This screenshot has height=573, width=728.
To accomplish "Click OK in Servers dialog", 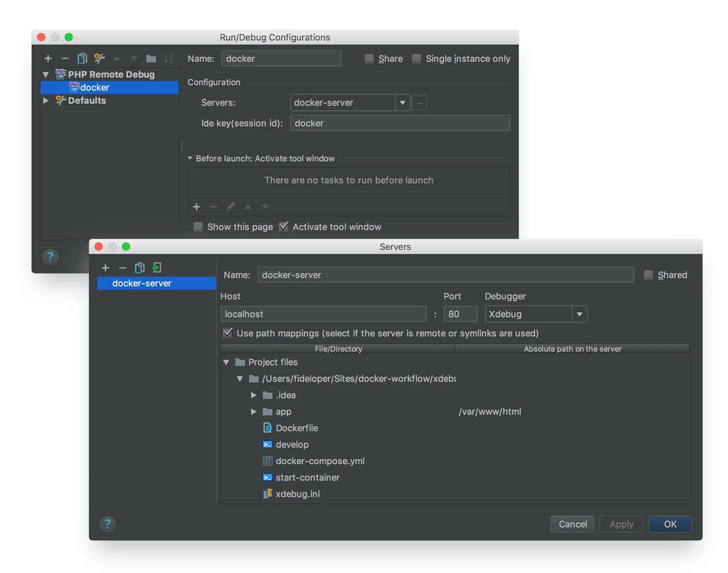I will [670, 524].
